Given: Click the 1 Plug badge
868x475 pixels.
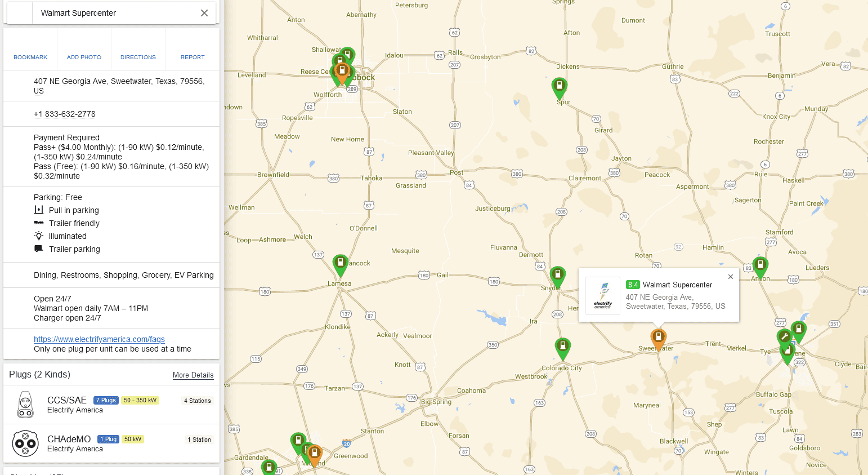Looking at the screenshot, I should [x=108, y=440].
